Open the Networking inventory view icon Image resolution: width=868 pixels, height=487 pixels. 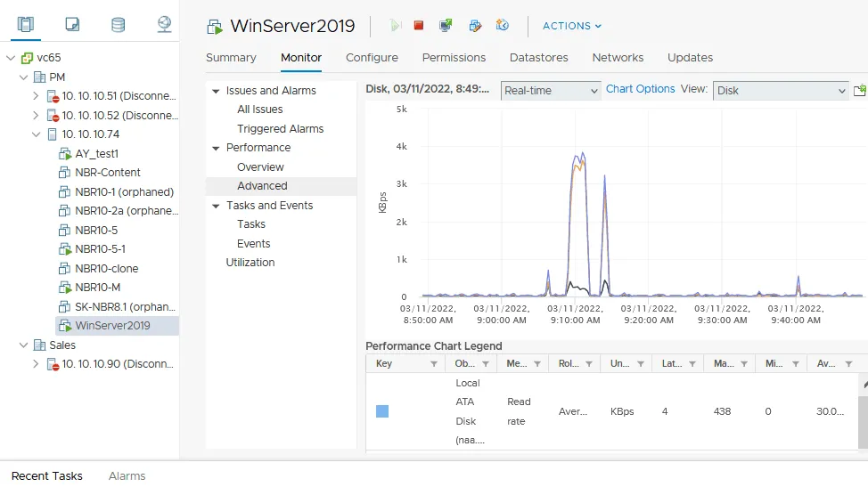(164, 24)
